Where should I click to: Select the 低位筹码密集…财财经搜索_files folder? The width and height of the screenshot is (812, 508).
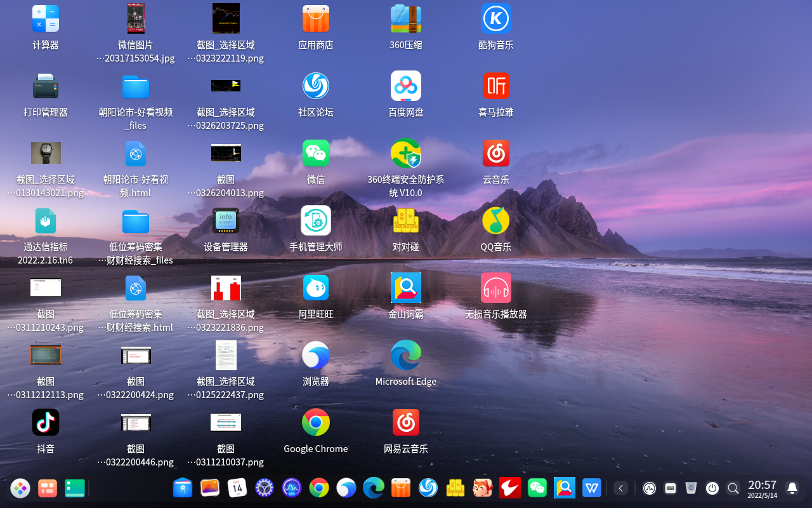(x=136, y=221)
